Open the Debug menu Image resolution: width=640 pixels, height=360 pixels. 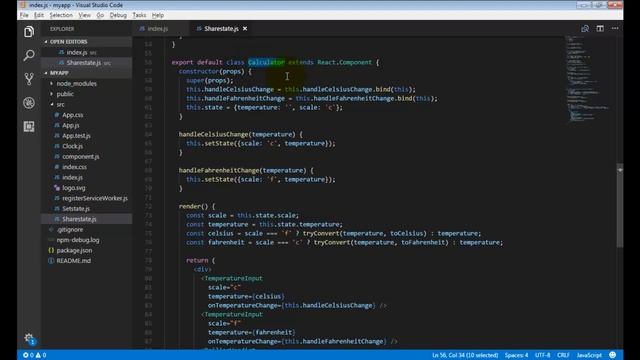(x=118, y=15)
